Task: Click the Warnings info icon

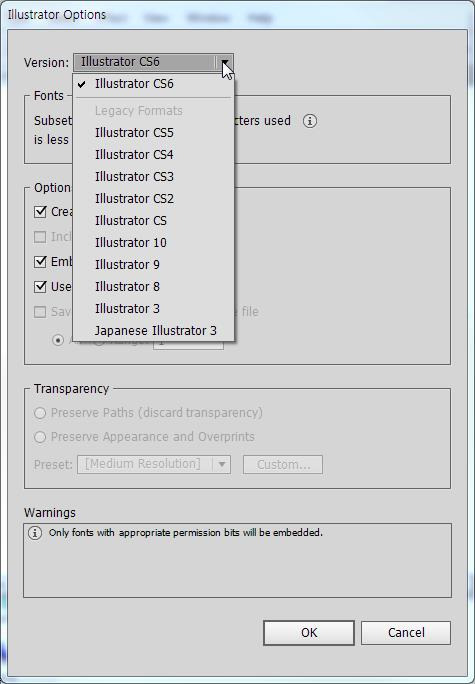Action: click(x=35, y=533)
